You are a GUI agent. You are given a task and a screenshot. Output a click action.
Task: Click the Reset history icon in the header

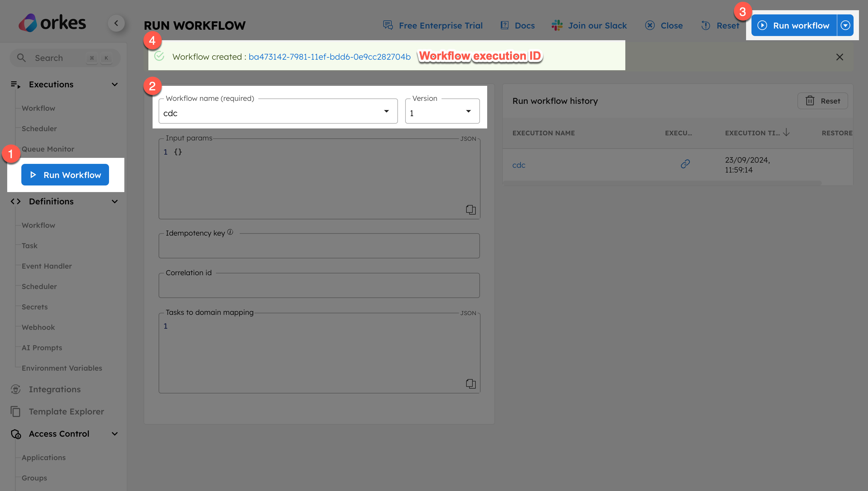705,25
